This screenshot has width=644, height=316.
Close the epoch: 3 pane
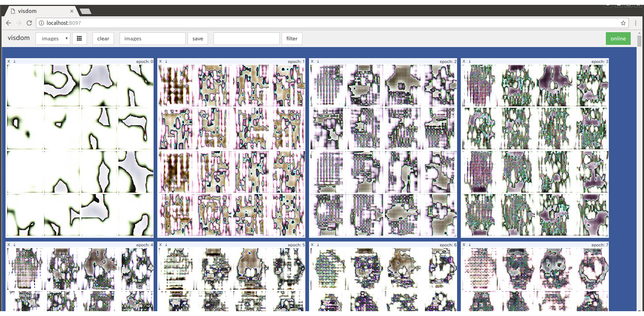464,61
